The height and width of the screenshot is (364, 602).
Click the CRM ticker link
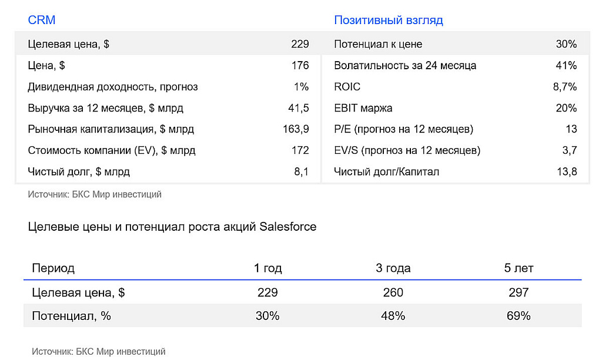click(42, 20)
